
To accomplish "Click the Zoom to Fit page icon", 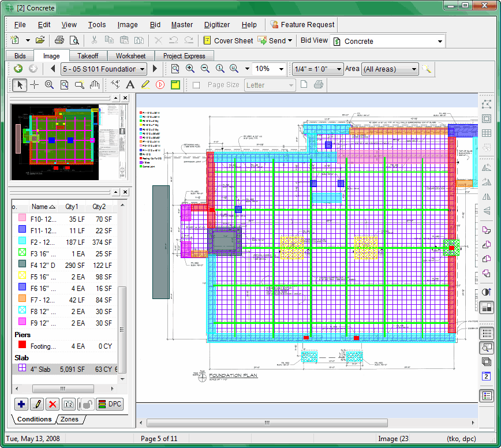I will point(175,68).
